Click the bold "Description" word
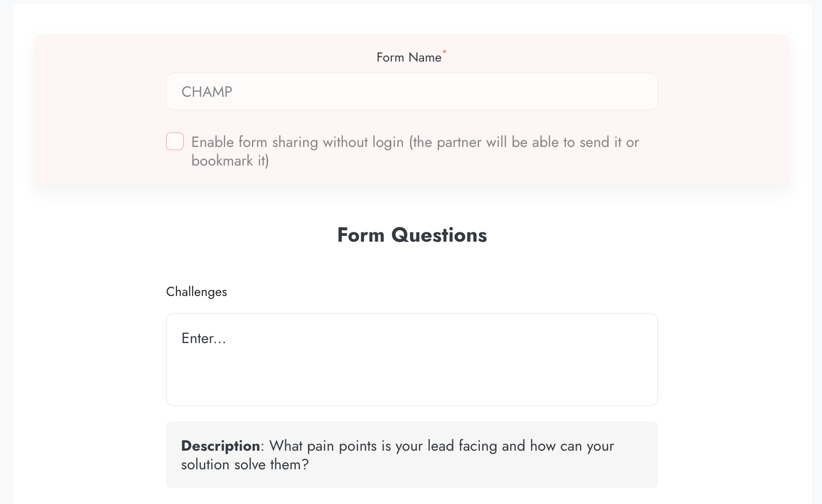Image resolution: width=822 pixels, height=504 pixels. click(221, 446)
